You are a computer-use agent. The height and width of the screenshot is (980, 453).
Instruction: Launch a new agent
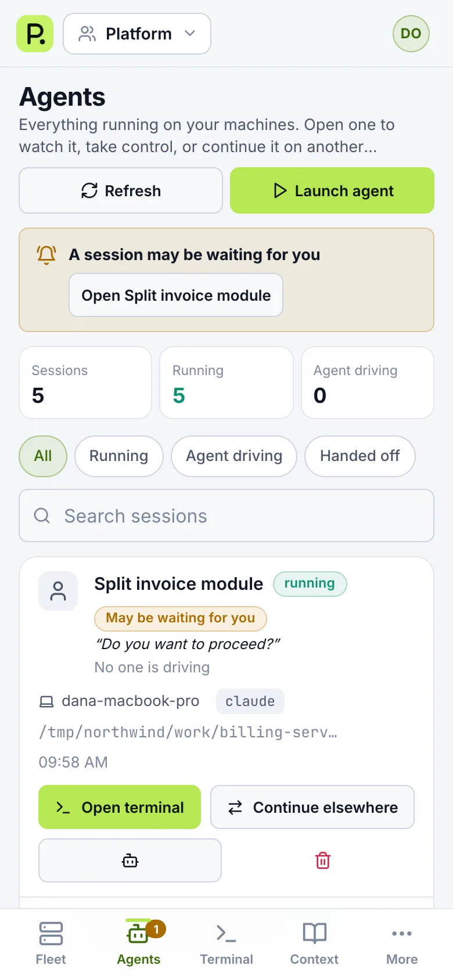click(332, 190)
